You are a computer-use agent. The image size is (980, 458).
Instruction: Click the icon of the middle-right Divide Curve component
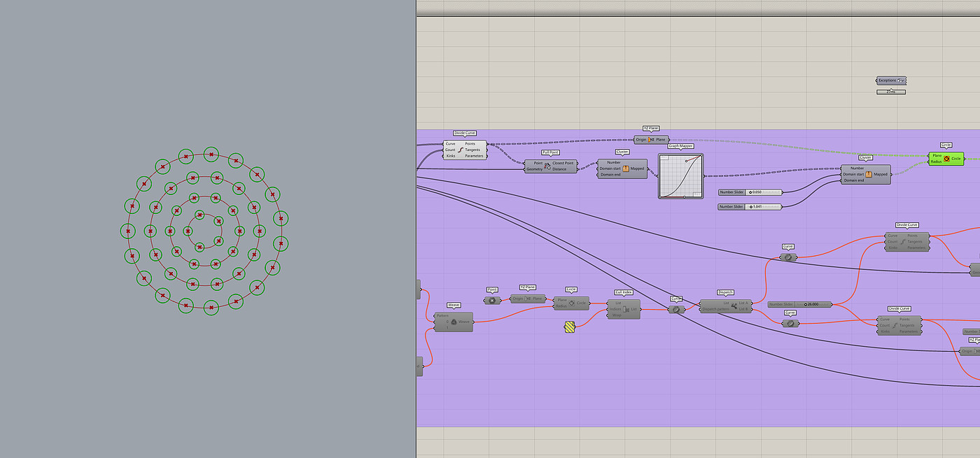pos(902,242)
